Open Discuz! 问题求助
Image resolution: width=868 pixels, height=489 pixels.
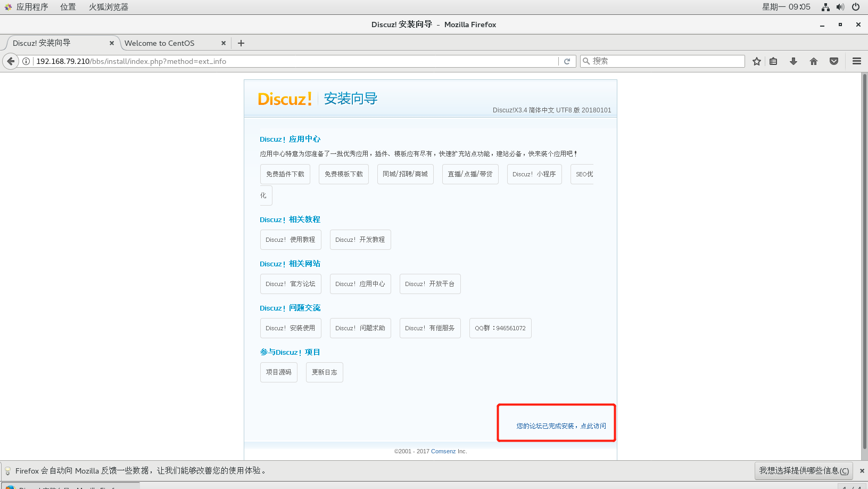[x=360, y=328]
